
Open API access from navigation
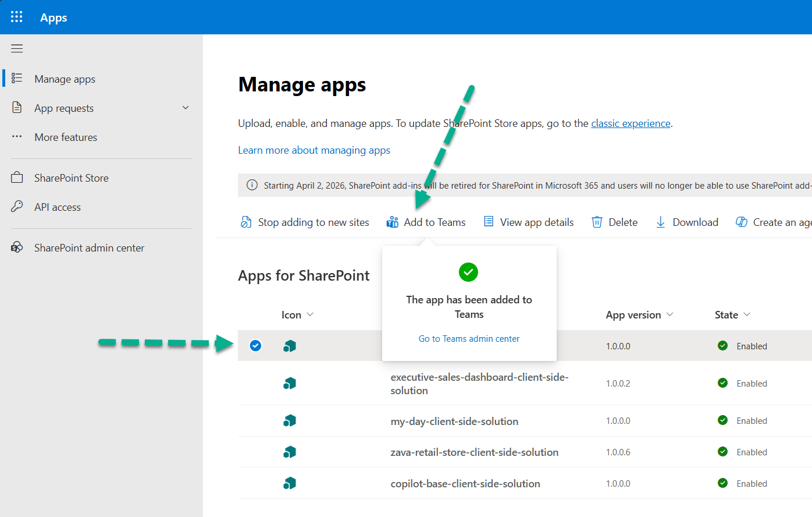point(58,207)
